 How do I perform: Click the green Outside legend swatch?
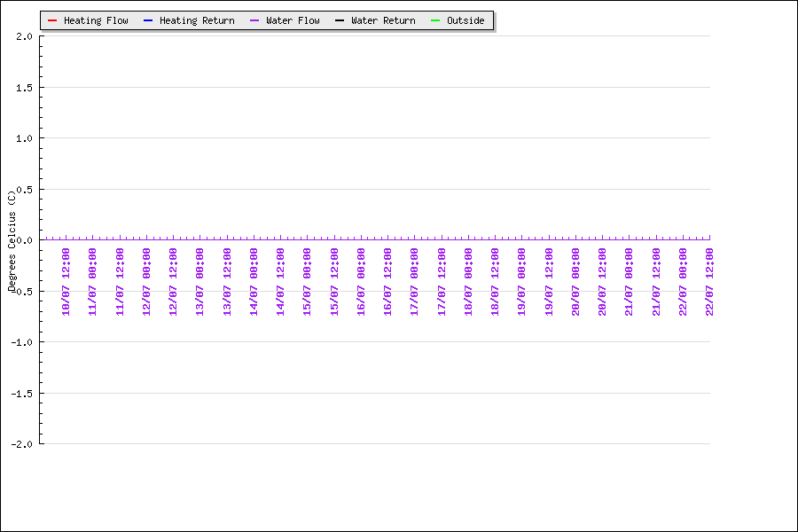[x=434, y=20]
